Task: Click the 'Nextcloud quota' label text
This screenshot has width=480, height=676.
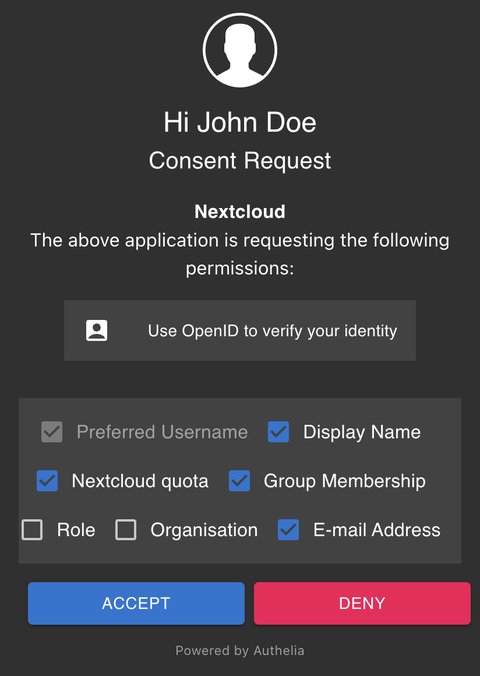Action: point(140,481)
